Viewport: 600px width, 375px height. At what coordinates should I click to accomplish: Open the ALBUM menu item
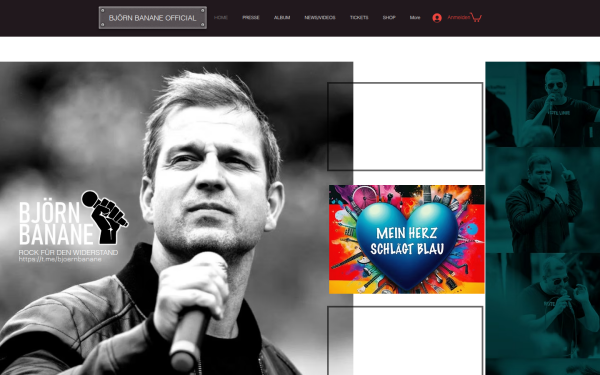(282, 18)
